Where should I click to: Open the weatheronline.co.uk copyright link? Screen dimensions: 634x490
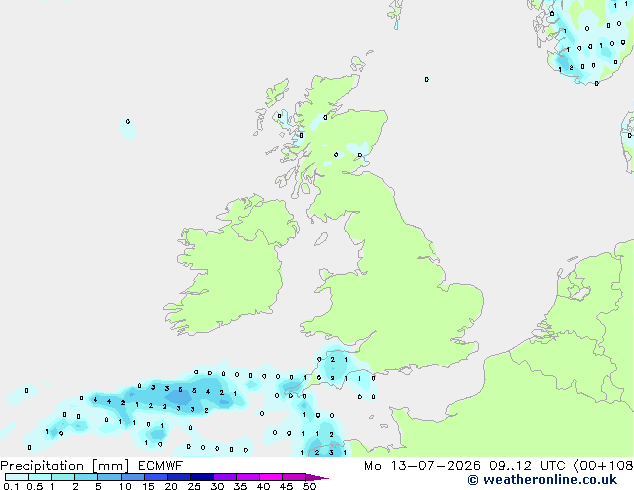click(x=542, y=480)
